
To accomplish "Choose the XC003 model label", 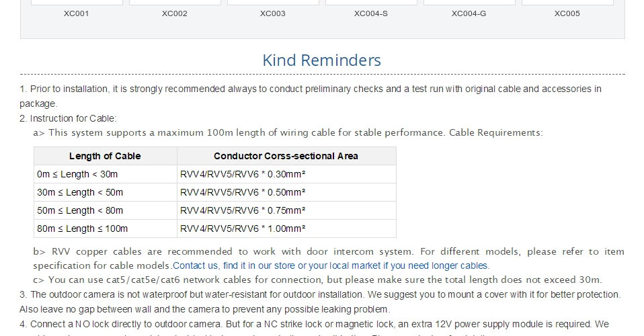I will 273,13.
